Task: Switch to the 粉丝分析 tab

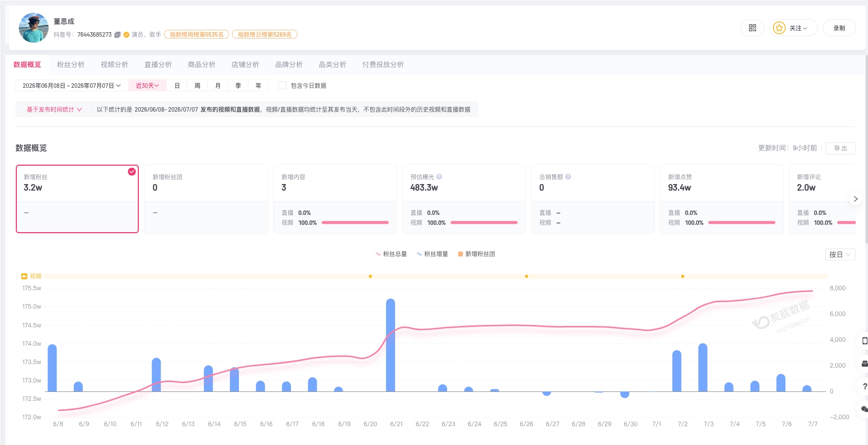Action: [x=71, y=64]
